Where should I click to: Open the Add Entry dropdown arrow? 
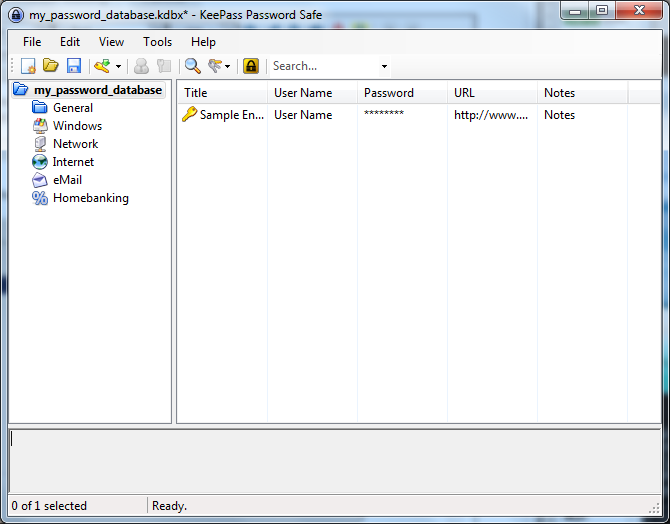(118, 67)
